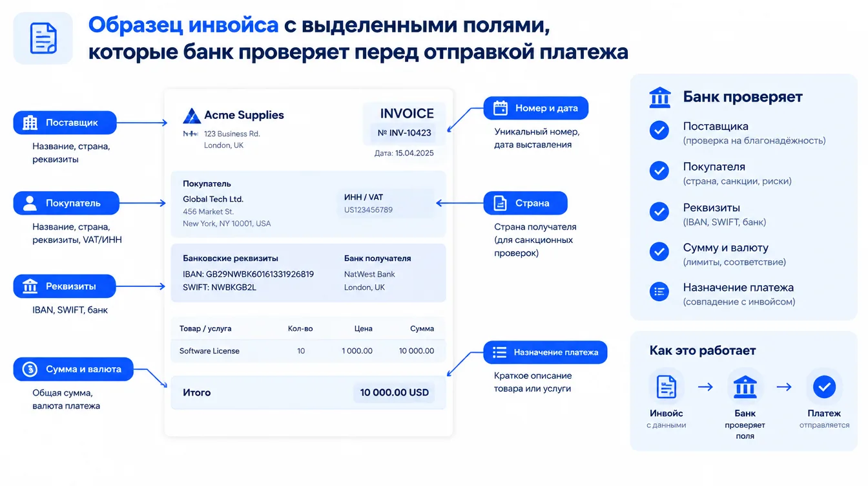Click the checkmark beside Сумму и валюту

[x=659, y=252]
